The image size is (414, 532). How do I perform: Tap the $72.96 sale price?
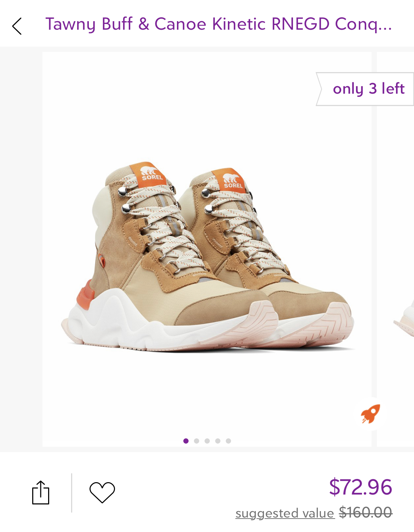pos(361,487)
